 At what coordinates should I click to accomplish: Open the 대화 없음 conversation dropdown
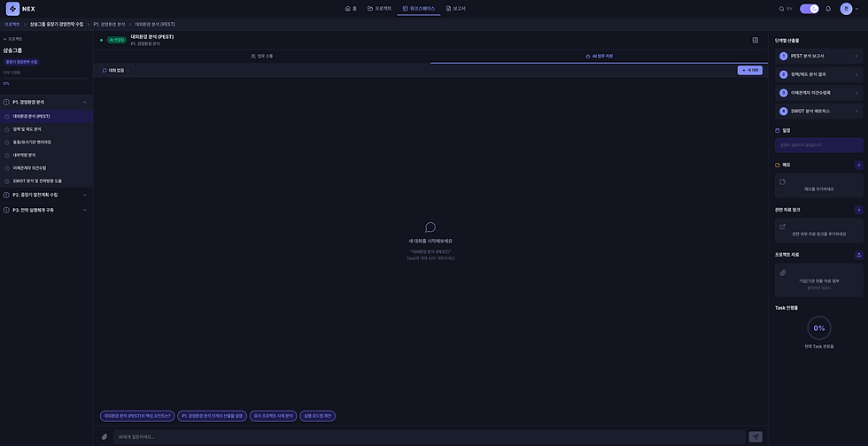point(116,70)
